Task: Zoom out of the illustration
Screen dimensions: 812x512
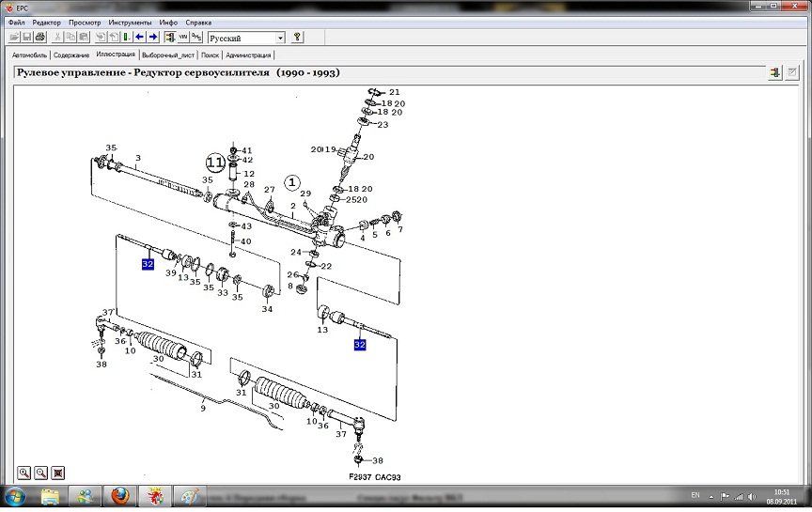Action: tap(40, 473)
